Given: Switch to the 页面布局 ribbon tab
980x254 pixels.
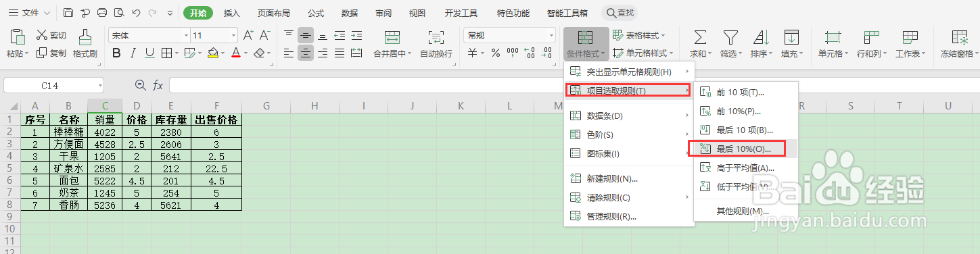Looking at the screenshot, I should coord(274,13).
